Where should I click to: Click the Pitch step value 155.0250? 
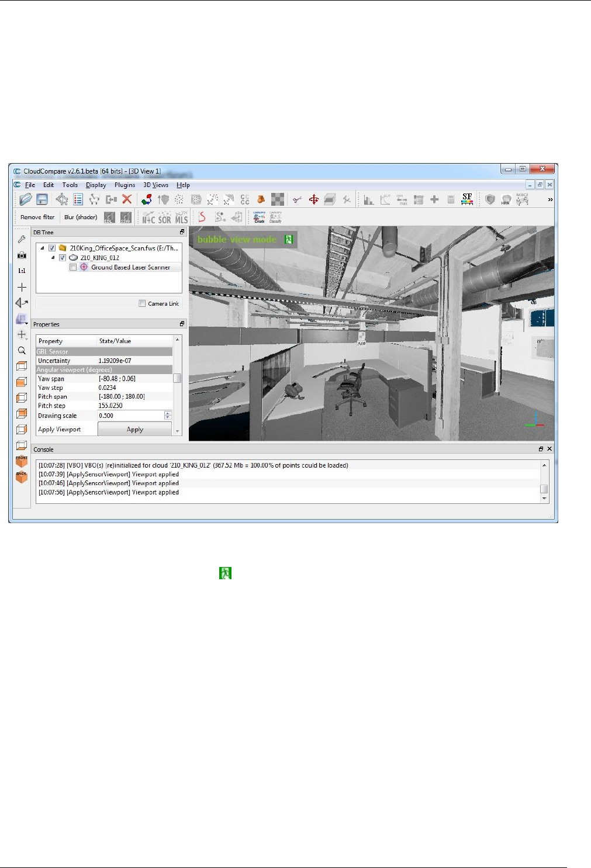coord(110,406)
